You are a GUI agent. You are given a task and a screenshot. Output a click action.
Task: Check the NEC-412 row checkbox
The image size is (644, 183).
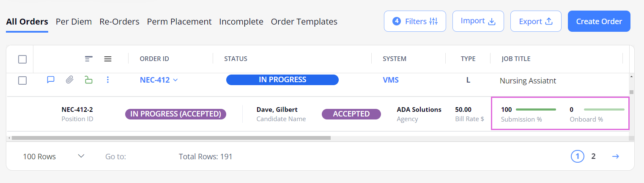pos(22,80)
